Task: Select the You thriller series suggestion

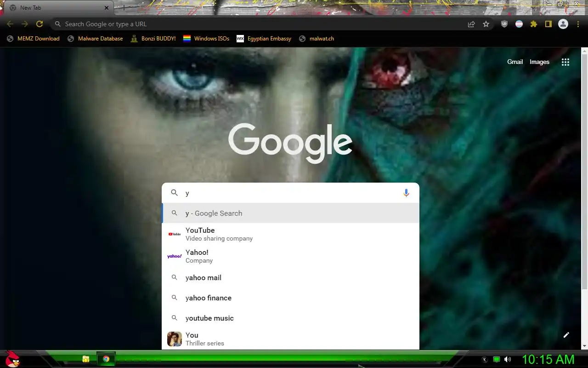Action: click(x=290, y=339)
